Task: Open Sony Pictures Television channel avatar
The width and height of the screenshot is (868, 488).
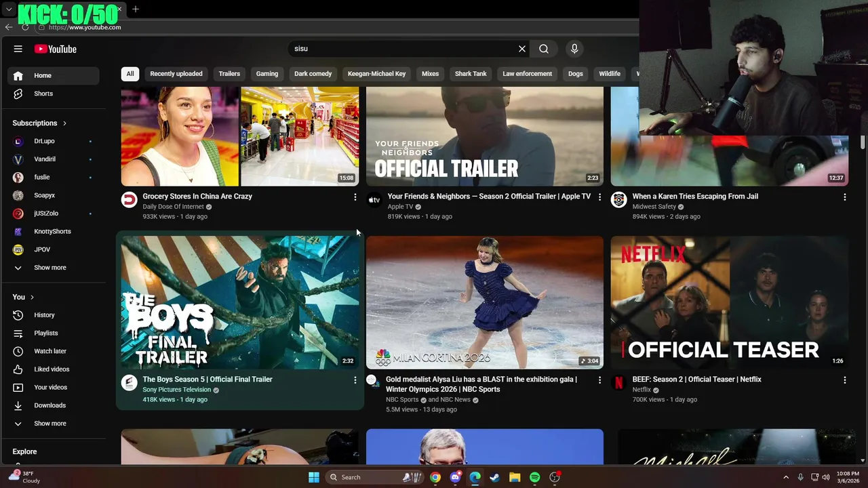Action: (129, 382)
